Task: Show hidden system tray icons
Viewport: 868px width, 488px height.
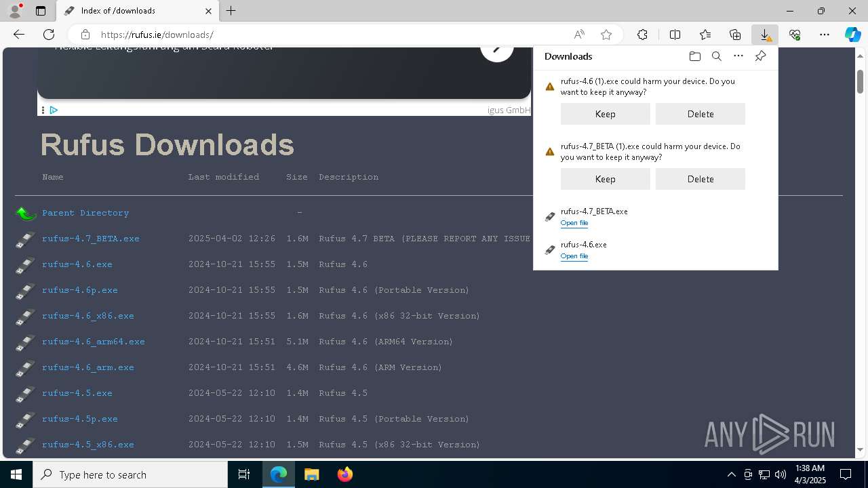Action: (731, 474)
